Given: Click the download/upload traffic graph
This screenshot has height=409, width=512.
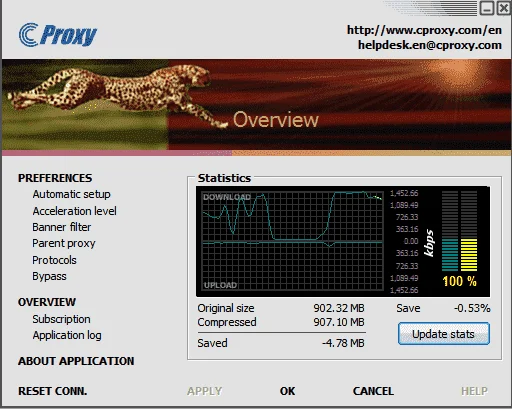Looking at the screenshot, I should pos(293,241).
